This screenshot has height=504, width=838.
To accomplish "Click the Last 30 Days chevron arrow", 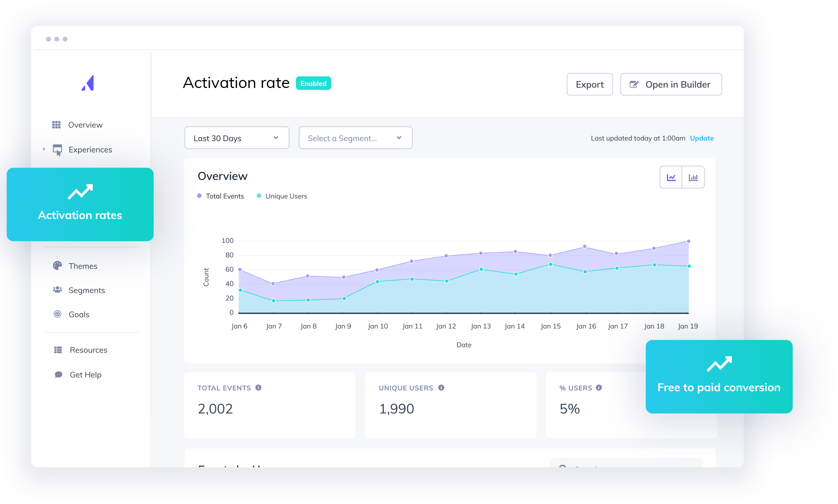I will pos(276,138).
